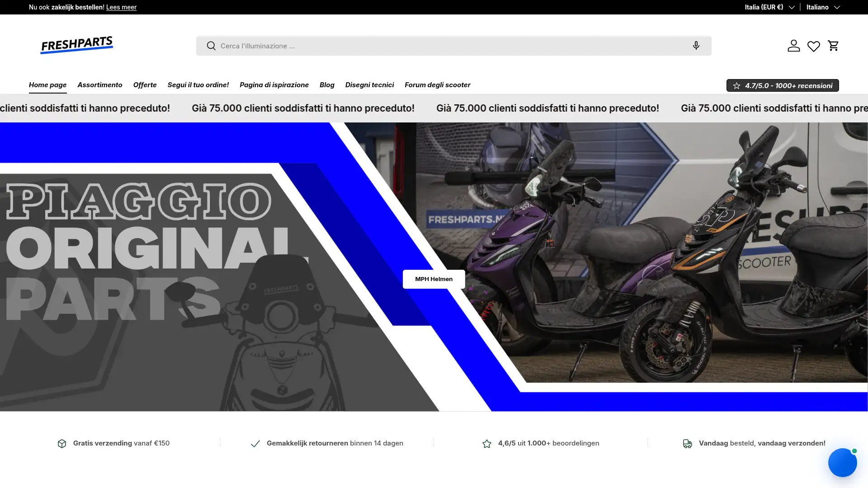The image size is (868, 488).
Task: Click the delivery truck icon
Action: (x=687, y=444)
